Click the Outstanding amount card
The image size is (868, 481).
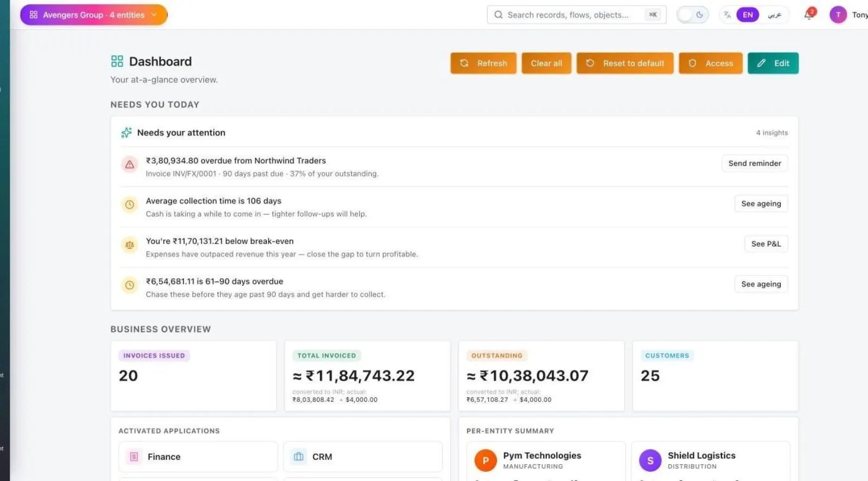[541, 376]
